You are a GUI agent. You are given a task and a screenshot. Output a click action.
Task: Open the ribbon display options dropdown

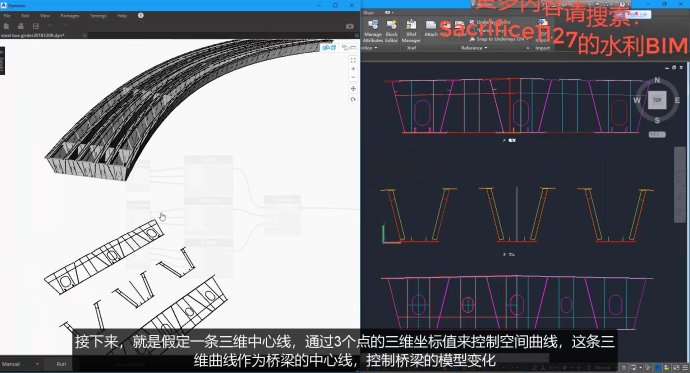click(389, 12)
